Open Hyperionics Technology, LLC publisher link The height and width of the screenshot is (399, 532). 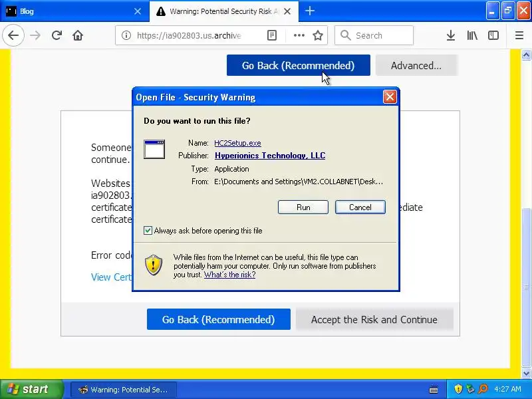(x=270, y=156)
